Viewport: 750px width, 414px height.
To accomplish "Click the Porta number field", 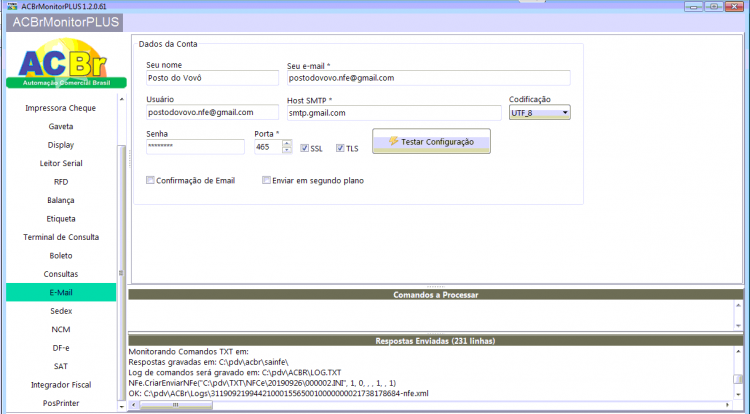I will tap(268, 147).
